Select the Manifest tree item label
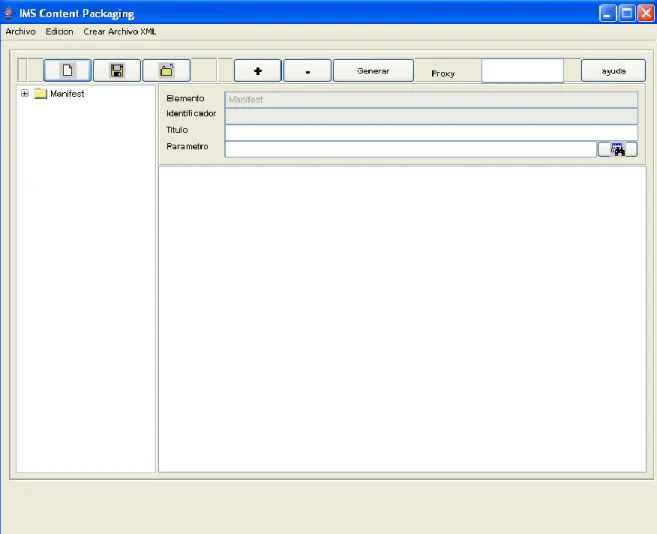The image size is (657, 534). [x=67, y=93]
